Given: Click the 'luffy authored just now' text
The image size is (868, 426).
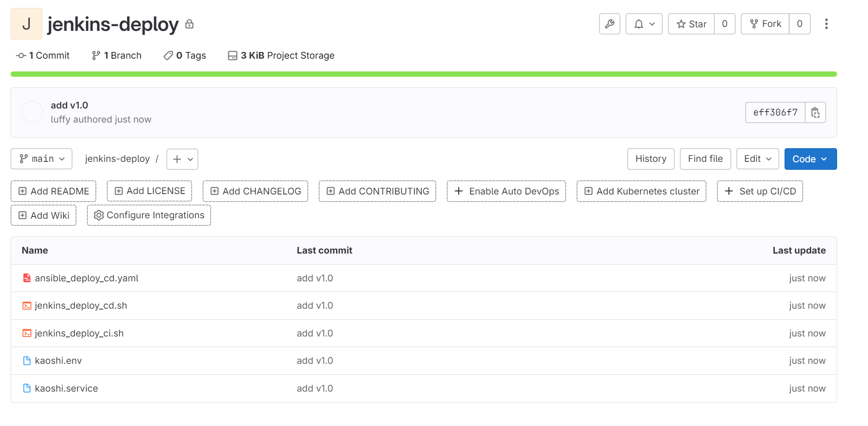Looking at the screenshot, I should point(101,120).
